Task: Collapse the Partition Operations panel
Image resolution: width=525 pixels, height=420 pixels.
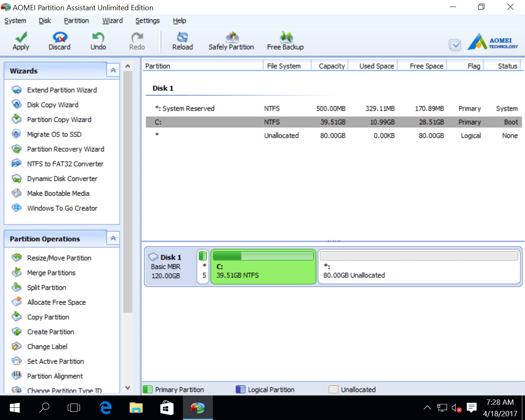Action: pos(113,238)
